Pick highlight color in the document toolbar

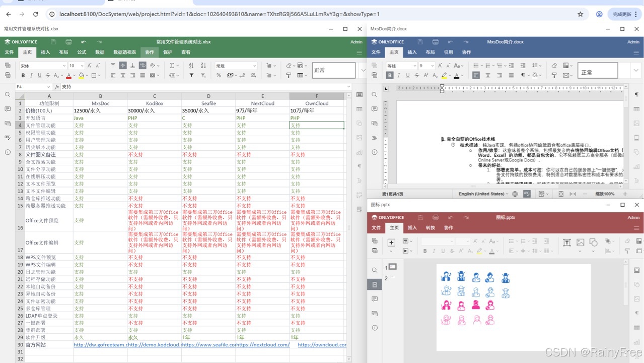tap(444, 75)
